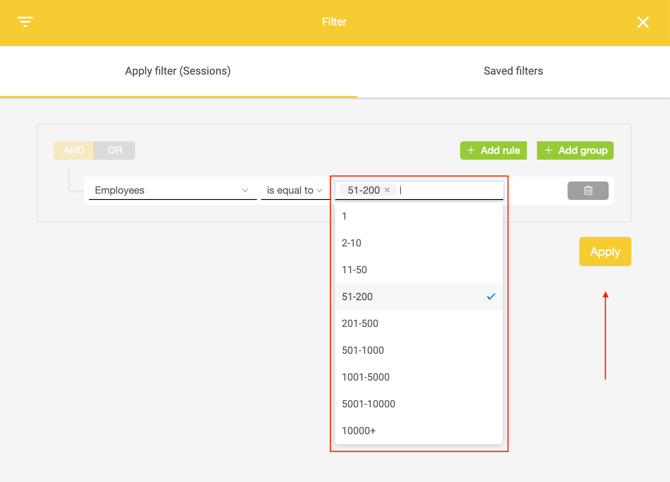The width and height of the screenshot is (670, 482).
Task: Click the yellow Apply button
Action: coord(605,252)
